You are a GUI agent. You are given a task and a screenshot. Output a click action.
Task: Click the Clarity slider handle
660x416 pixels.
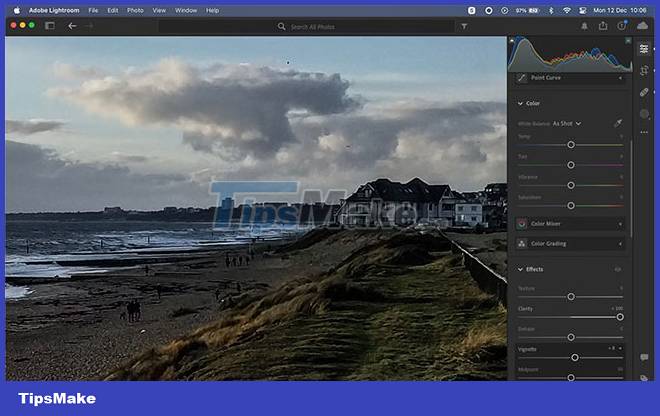point(620,317)
